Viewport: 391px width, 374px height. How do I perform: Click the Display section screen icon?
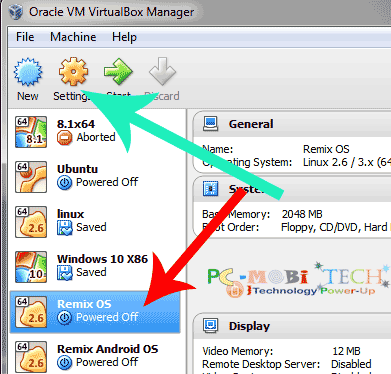click(210, 325)
